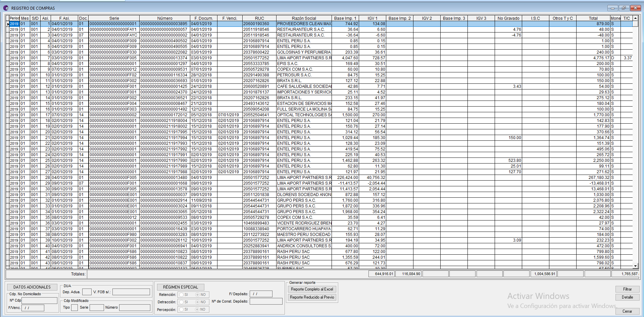This screenshot has height=317, width=644.
Task: Select the PROVEEDORES CLEAN MAX row
Action: 319,24
